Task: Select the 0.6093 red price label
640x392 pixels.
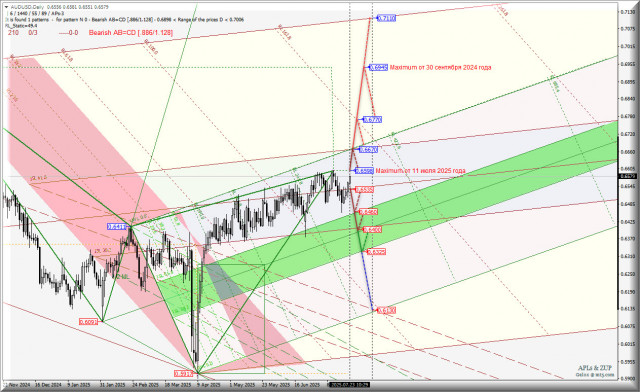Action: pos(89,322)
